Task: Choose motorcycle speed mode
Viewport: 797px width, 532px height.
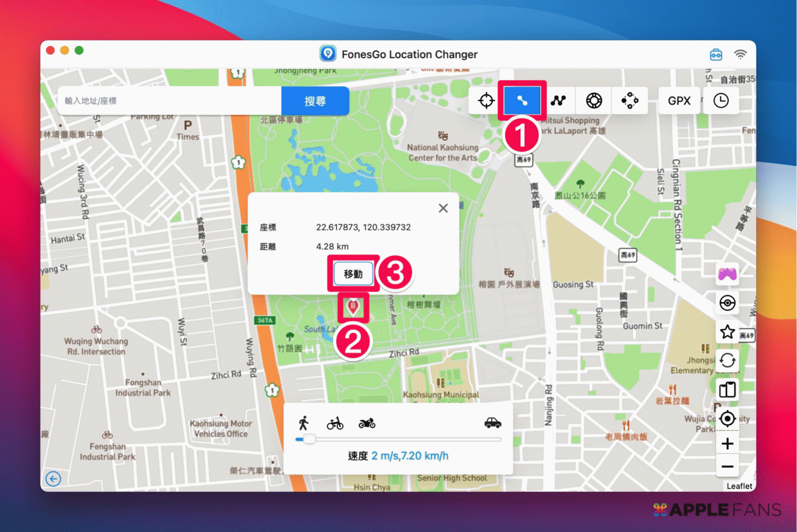Action: tap(367, 424)
